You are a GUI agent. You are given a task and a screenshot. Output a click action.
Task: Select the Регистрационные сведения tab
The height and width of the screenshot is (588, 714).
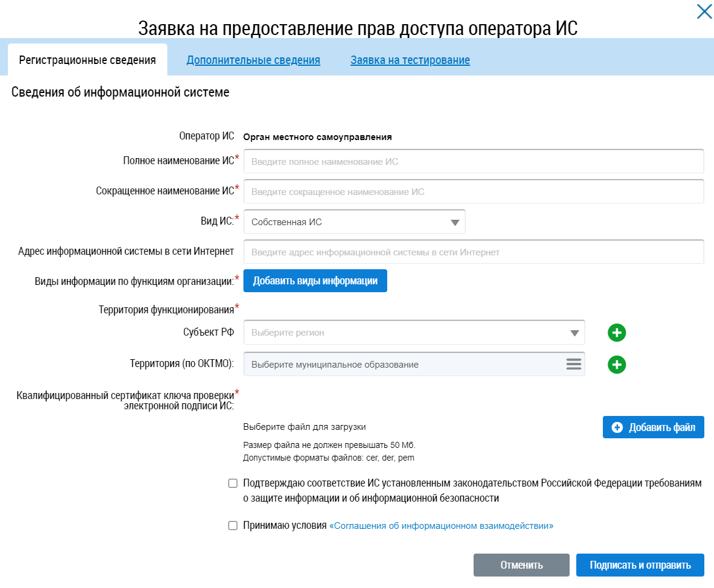pyautogui.click(x=88, y=60)
